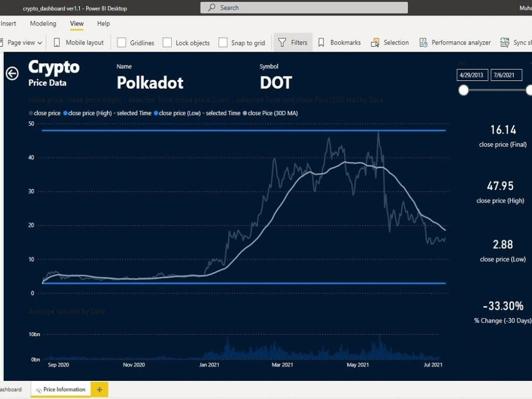Open the Modeling ribbon tab
The image size is (532, 399).
[43, 23]
